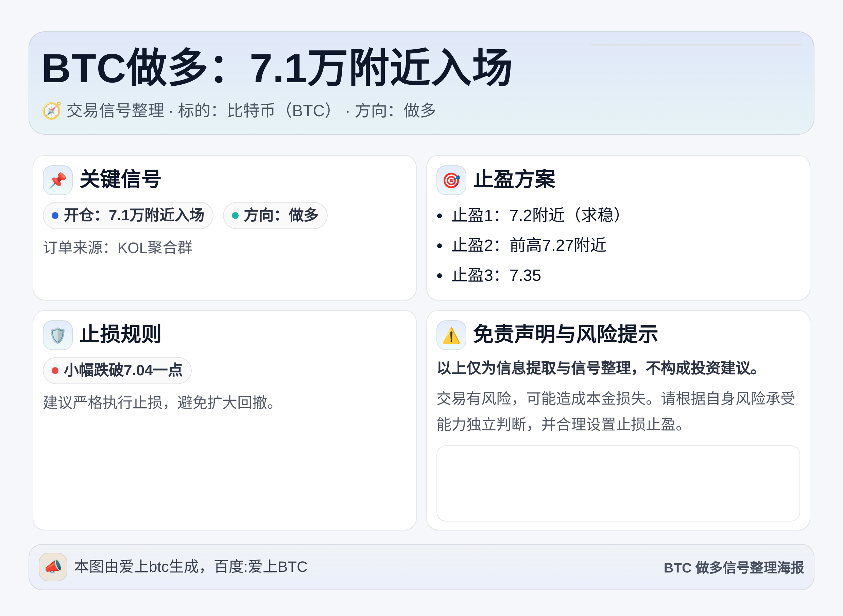Click the megaphone icon in footer
The height and width of the screenshot is (616, 843).
[x=53, y=567]
